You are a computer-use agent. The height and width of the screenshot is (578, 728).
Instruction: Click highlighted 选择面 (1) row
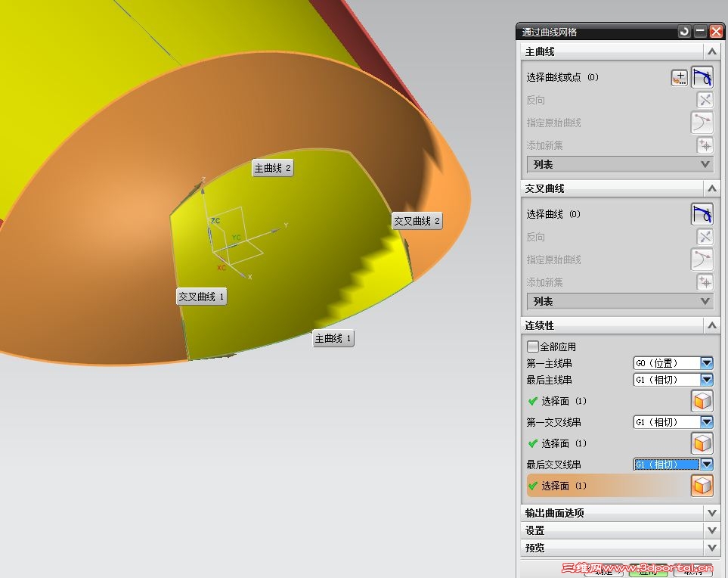pos(609,486)
